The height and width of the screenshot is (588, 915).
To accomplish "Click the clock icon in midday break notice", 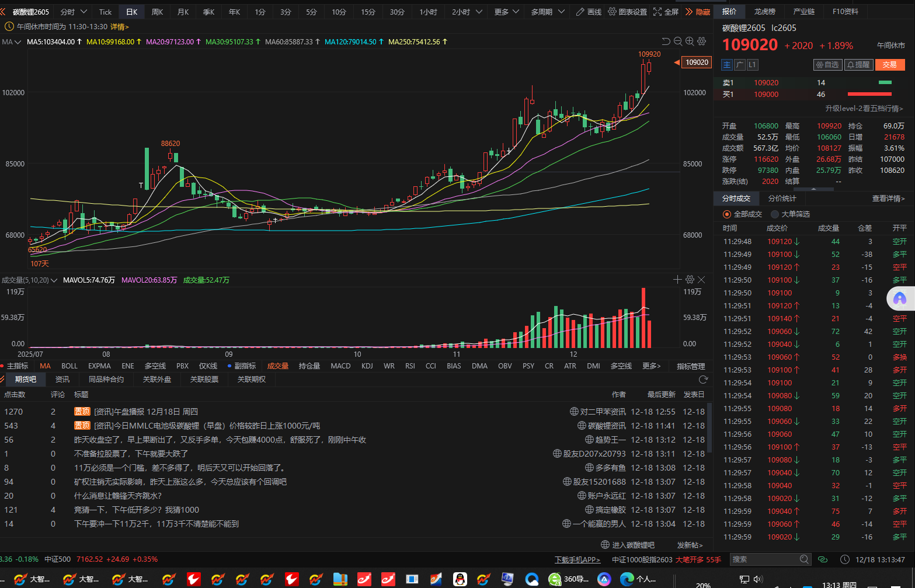I will point(9,27).
